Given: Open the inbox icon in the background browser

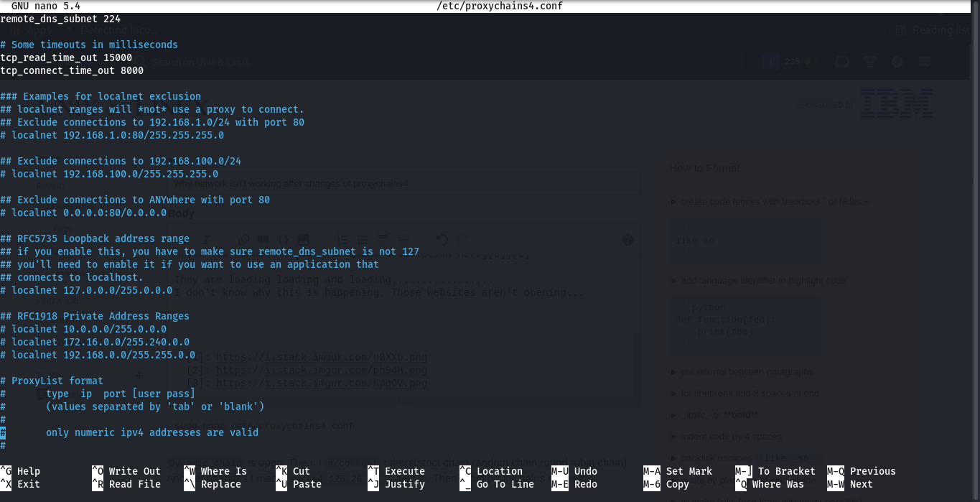Looking at the screenshot, I should (842, 62).
